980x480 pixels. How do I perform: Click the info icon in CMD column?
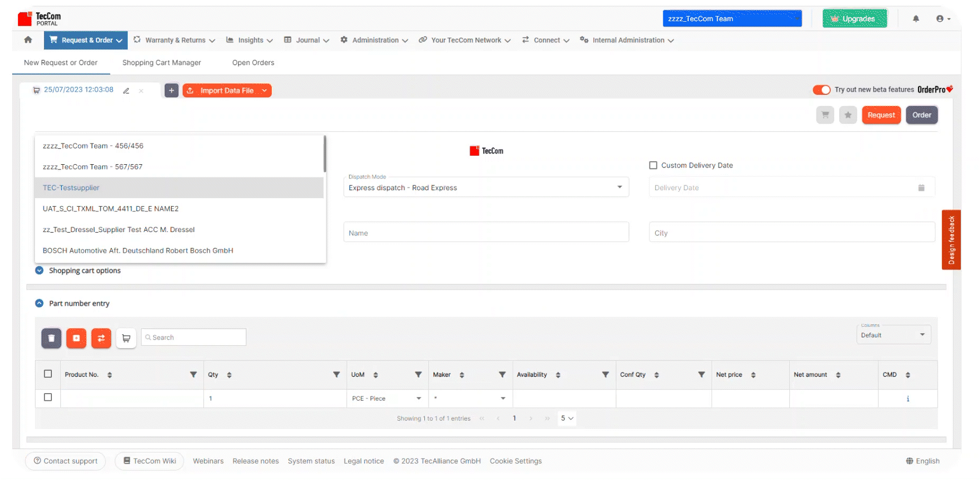[907, 398]
